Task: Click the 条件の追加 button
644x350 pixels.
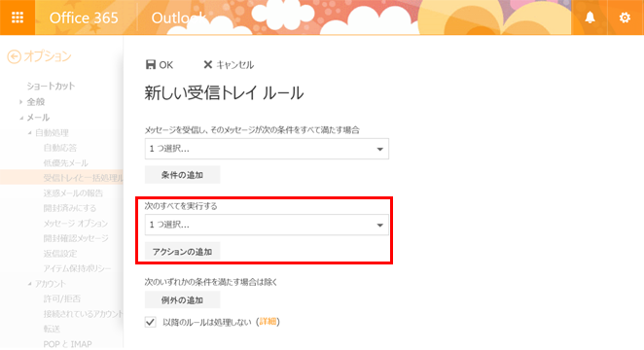Action: coord(182,175)
